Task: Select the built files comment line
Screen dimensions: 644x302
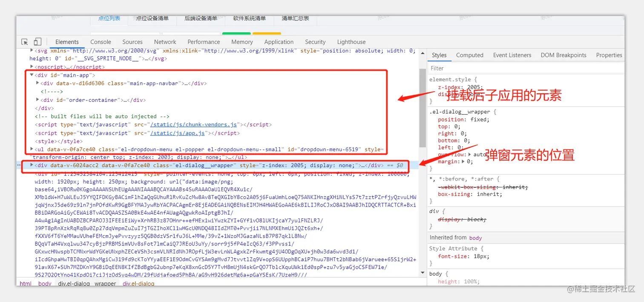Action: [x=102, y=116]
